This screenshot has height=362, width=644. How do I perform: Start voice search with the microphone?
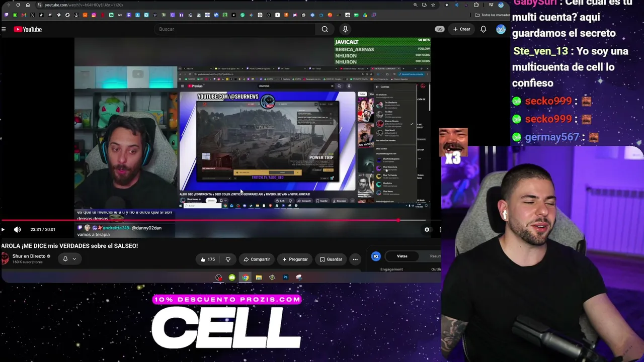345,29
